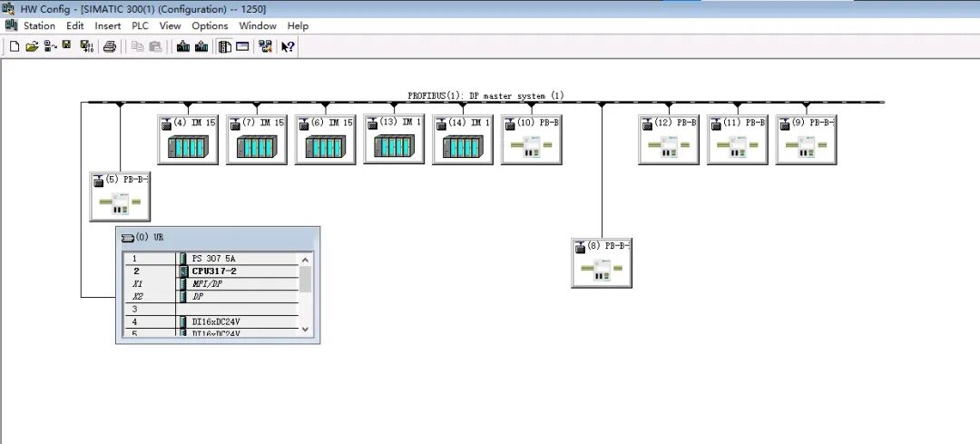Select slot 4 DI16xDC24V module row

click(211, 322)
